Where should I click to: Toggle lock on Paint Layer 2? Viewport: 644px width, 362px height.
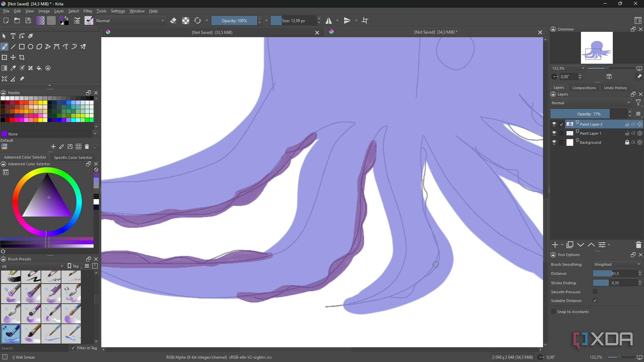coord(627,124)
